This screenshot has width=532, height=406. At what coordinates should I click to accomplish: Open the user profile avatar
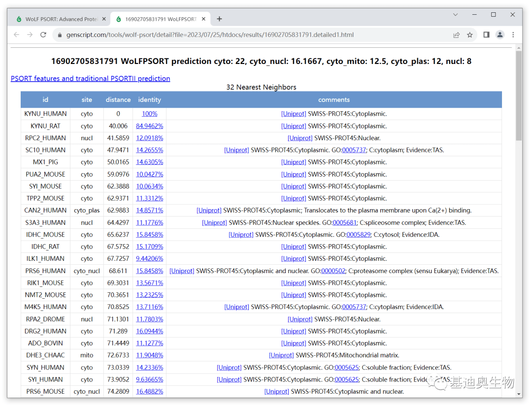pyautogui.click(x=500, y=35)
